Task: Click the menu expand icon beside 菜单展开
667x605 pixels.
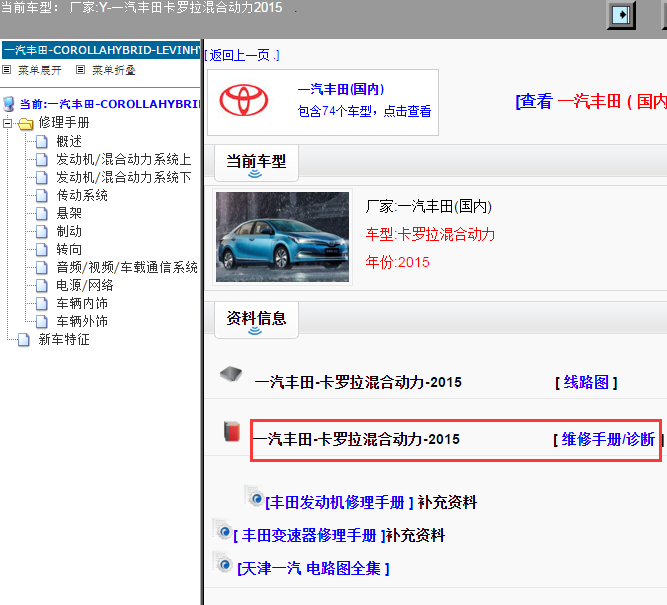Action: (x=6, y=69)
